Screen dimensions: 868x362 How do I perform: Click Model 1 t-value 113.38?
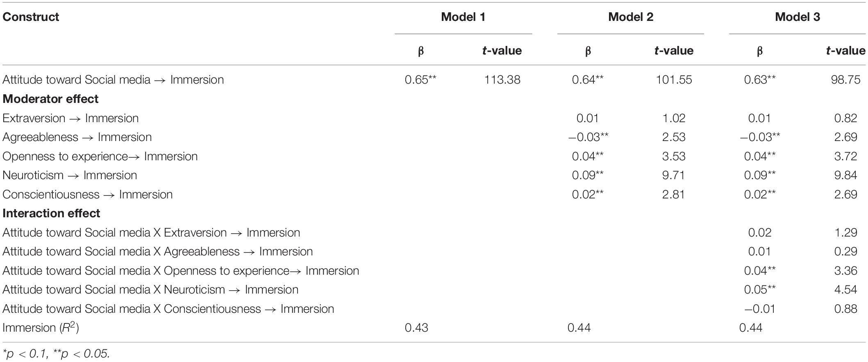click(x=502, y=80)
